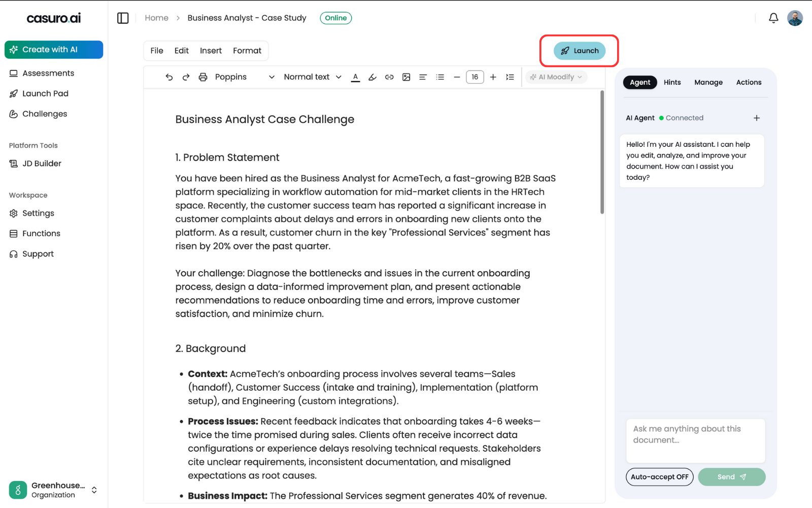Click the 1. Problem Statement heading

227,157
